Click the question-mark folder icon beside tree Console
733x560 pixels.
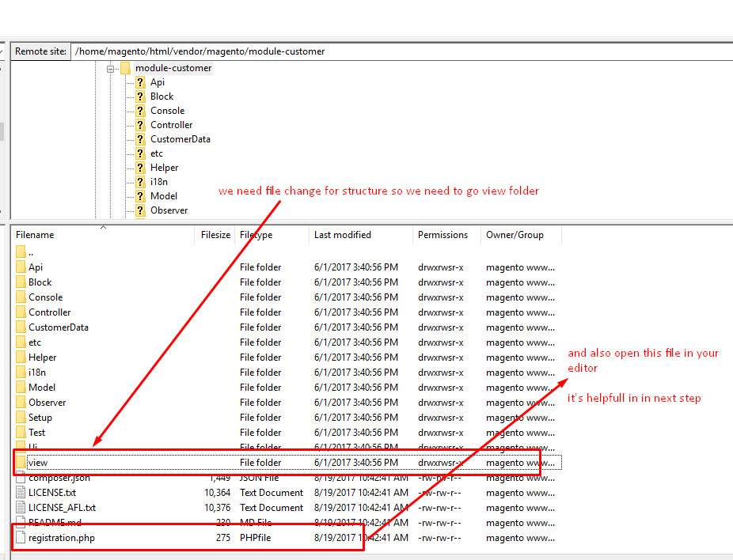click(x=140, y=112)
